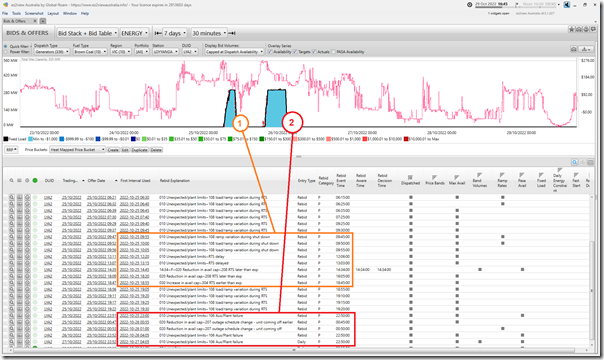Click the list icon on the 06:21 offer row
The width and height of the screenshot is (604, 360).
[x=19, y=197]
